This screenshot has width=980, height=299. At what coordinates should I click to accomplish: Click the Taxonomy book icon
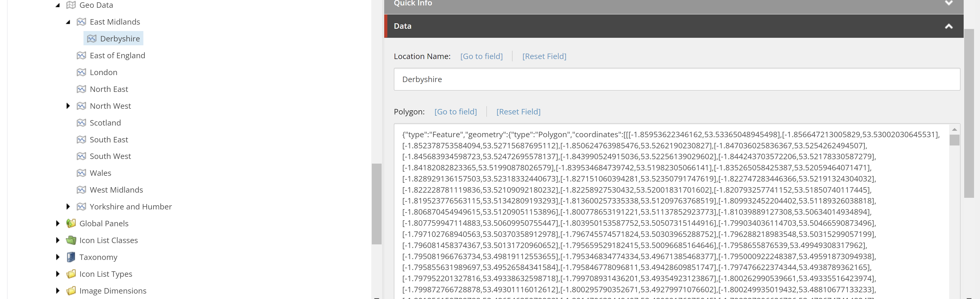(x=71, y=257)
